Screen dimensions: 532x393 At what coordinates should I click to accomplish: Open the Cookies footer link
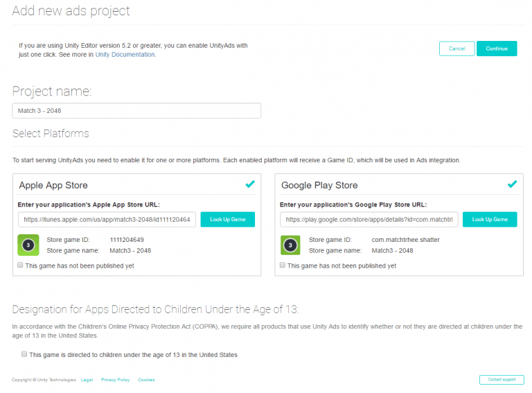click(146, 380)
